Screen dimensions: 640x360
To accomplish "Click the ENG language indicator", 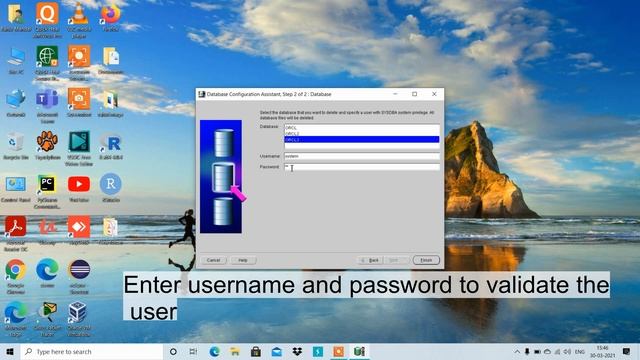I will (580, 351).
